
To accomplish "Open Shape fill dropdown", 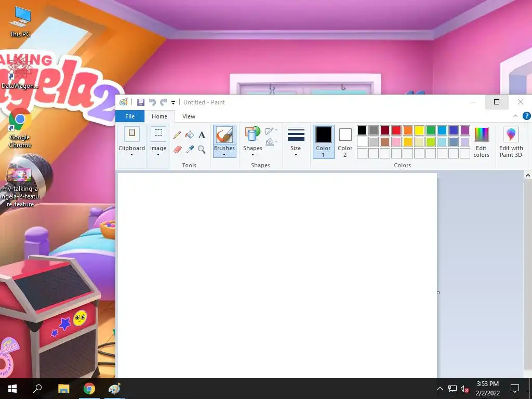I will coord(271,142).
